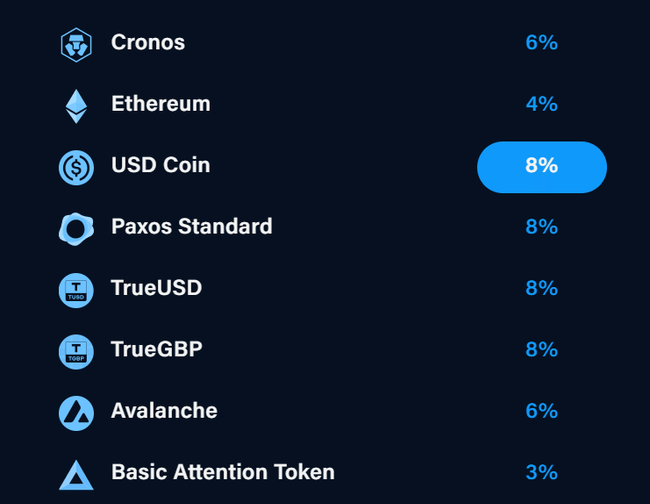Click the TrueUSD icon
Screen dimensions: 650x504
point(76,289)
